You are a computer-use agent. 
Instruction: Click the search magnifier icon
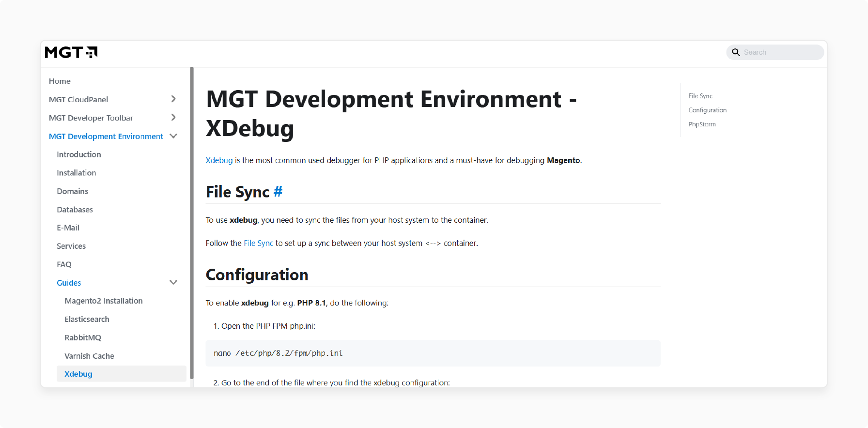pyautogui.click(x=736, y=52)
